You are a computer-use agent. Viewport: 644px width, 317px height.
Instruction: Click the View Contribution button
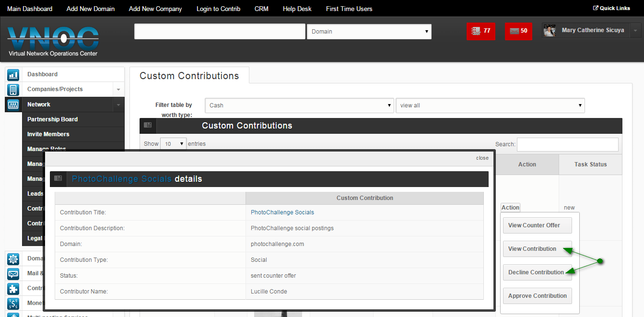[x=538, y=249]
